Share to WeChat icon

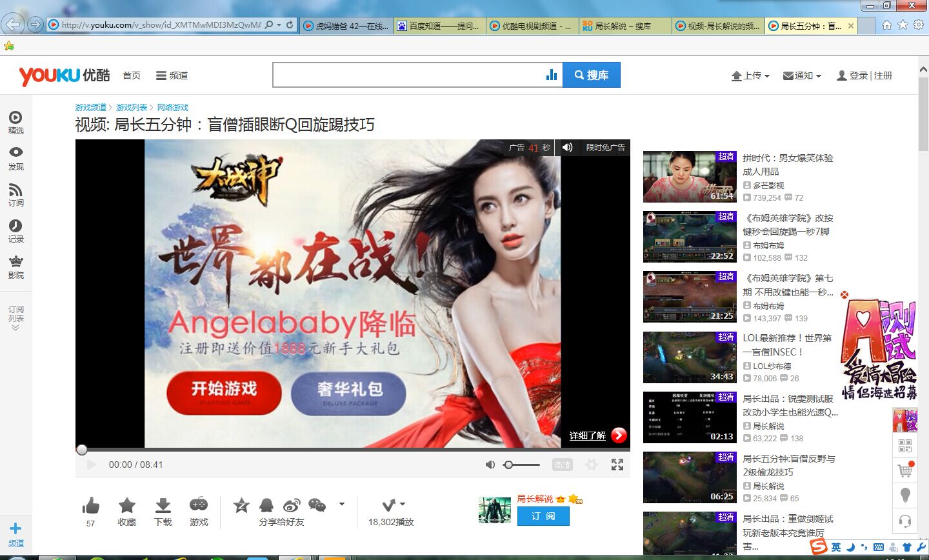[x=317, y=505]
